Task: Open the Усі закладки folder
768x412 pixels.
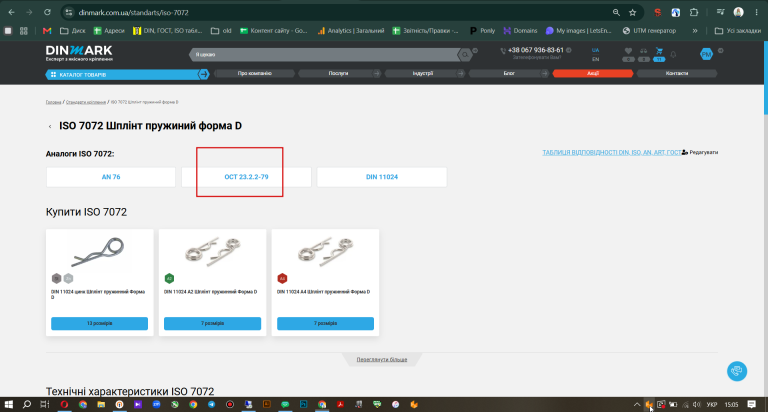Action: pyautogui.click(x=738, y=30)
